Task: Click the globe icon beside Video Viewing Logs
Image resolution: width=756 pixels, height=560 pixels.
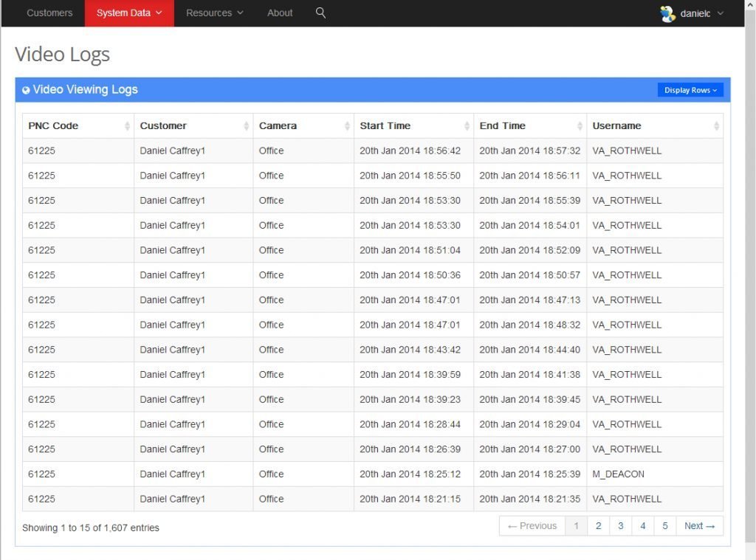Action: 26,89
